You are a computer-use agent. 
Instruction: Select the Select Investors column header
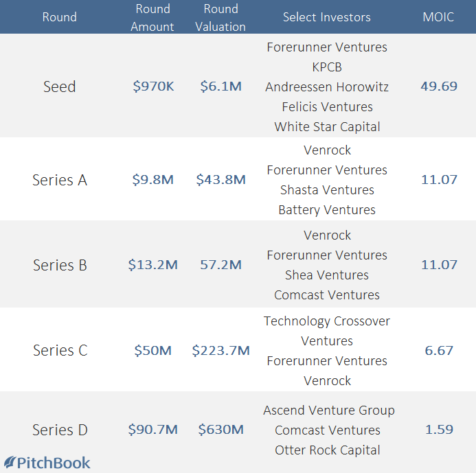[x=327, y=17]
